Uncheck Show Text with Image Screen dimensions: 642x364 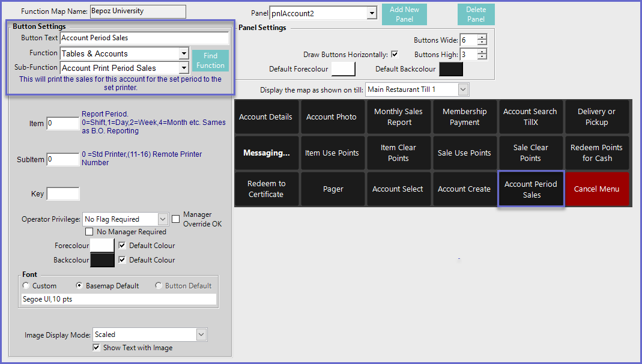(x=97, y=348)
